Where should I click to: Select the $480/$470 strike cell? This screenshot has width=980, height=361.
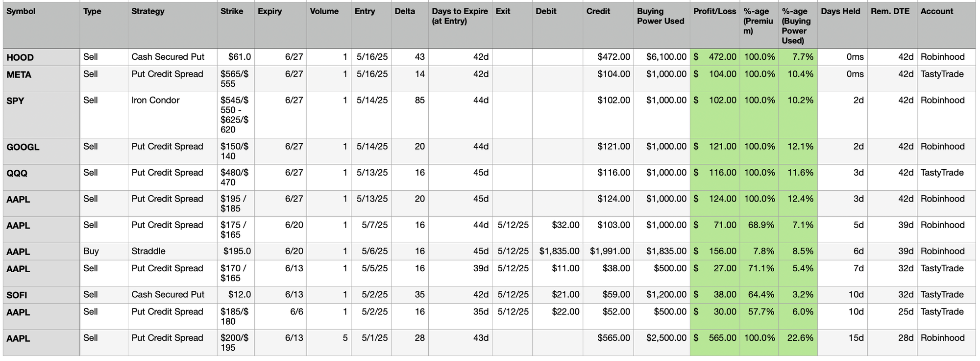click(x=236, y=178)
